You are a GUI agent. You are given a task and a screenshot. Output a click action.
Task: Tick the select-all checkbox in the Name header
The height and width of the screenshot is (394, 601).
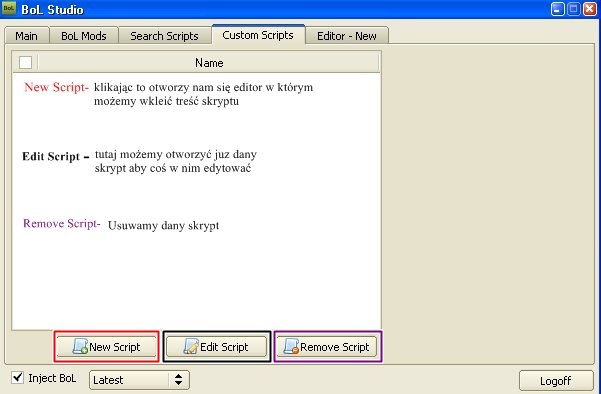tap(25, 62)
